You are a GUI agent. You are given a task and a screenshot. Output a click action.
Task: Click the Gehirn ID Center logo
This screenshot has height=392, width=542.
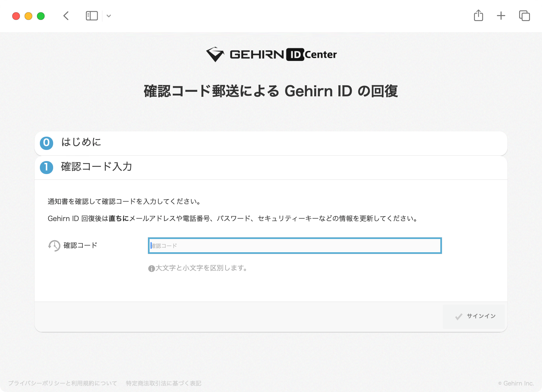tap(271, 54)
